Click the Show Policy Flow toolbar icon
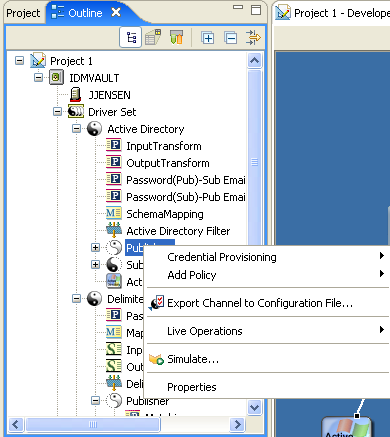This screenshot has height=437, width=390. (x=176, y=37)
